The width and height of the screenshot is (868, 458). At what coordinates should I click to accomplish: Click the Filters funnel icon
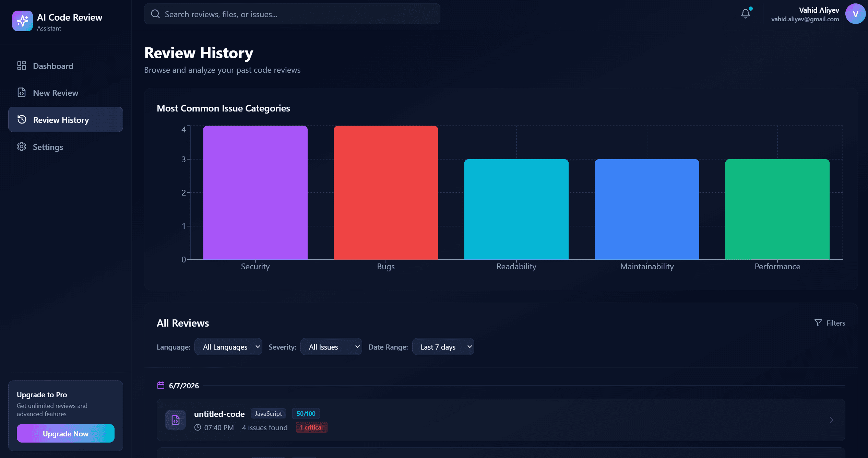[x=818, y=323]
